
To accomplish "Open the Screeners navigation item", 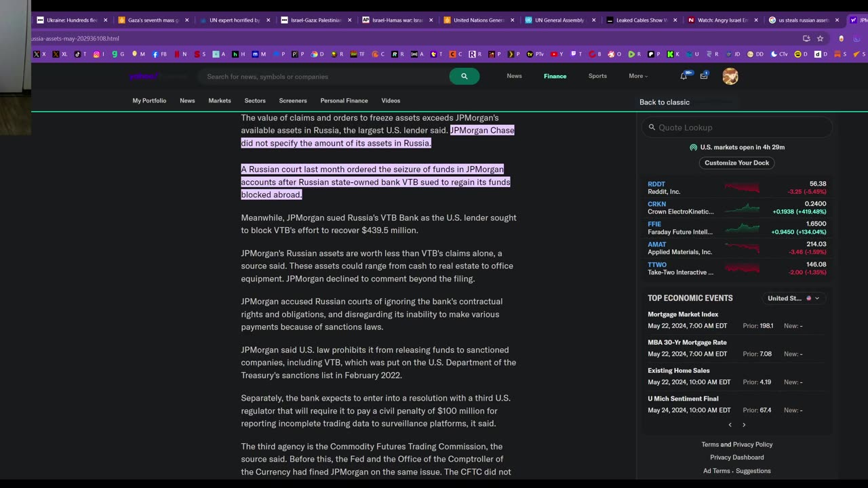I will click(x=293, y=100).
